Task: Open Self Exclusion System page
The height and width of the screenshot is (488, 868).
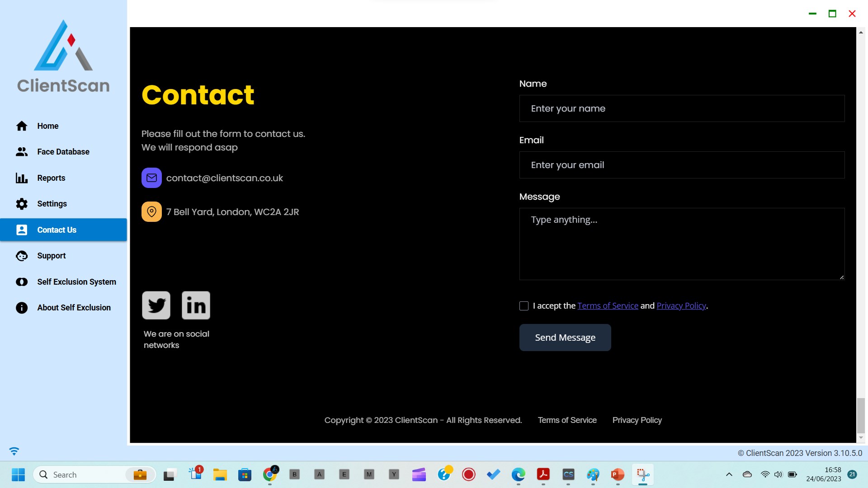Action: coord(76,282)
